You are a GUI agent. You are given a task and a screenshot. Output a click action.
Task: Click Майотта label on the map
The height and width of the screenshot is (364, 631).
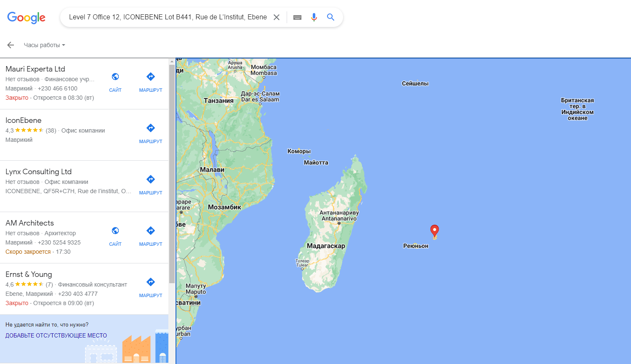click(x=316, y=162)
